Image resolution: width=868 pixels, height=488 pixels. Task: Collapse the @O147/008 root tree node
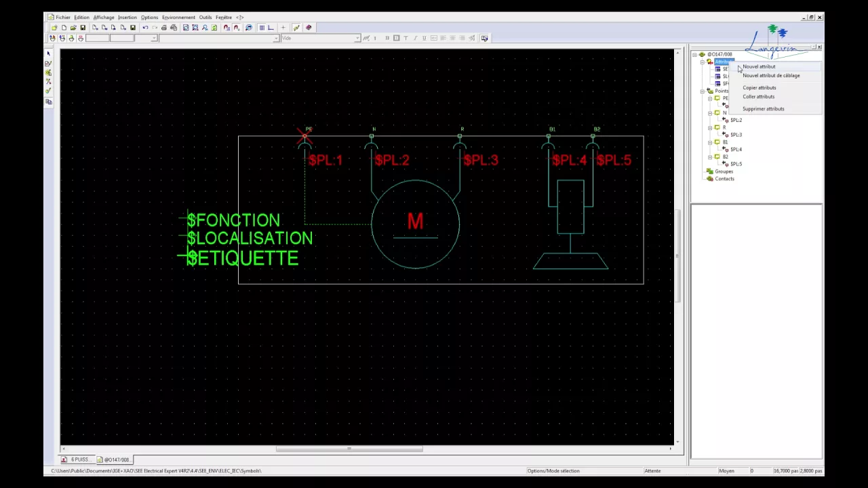[694, 54]
